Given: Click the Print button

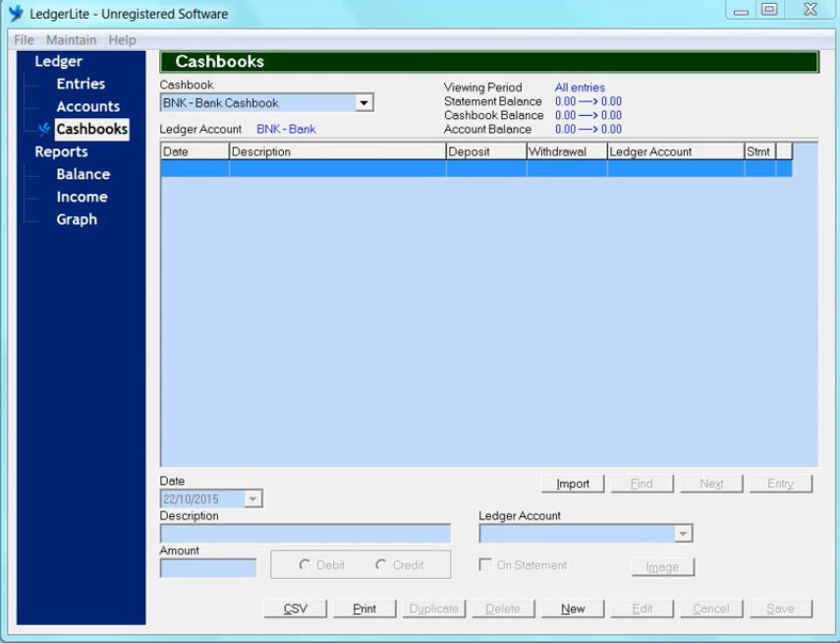Looking at the screenshot, I should (364, 609).
